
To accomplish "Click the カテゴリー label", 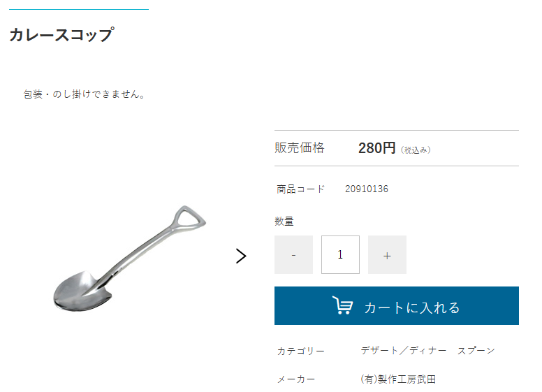I will pyautogui.click(x=301, y=351).
